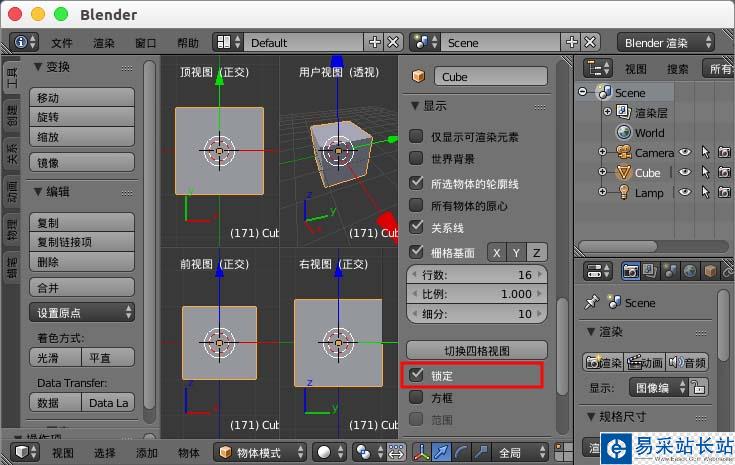Viewport: 735px width, 465px height.
Task: Expand the 渲染层 tree item
Action: pyautogui.click(x=608, y=112)
